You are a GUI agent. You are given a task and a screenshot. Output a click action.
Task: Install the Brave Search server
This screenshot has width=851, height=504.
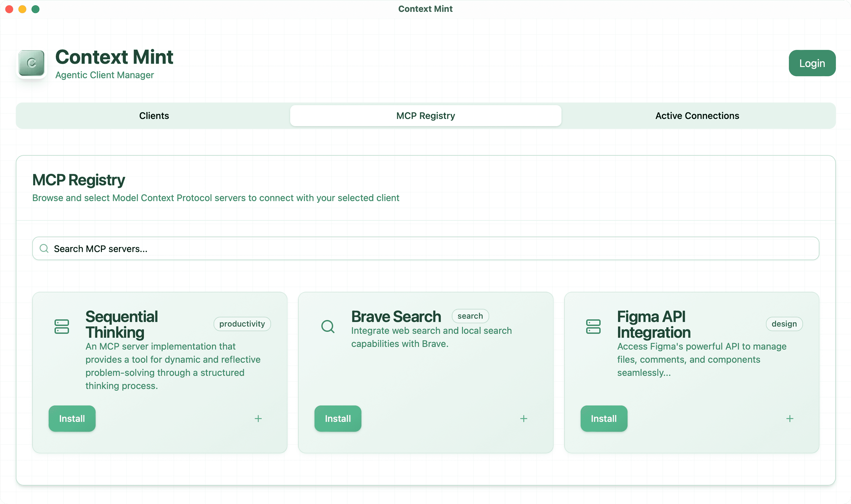338,418
